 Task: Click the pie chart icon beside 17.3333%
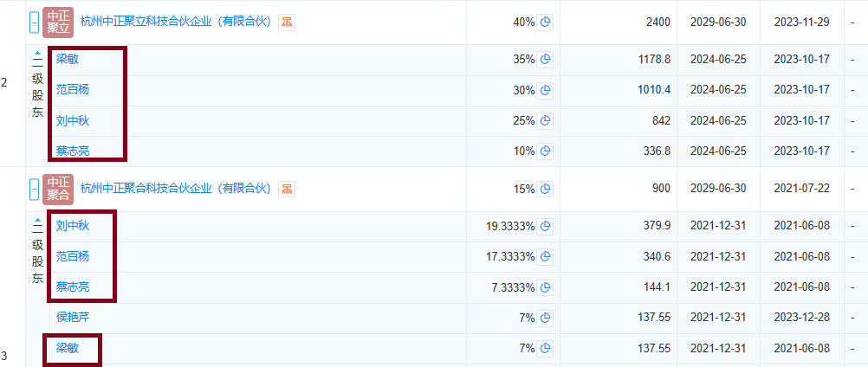[x=545, y=257]
